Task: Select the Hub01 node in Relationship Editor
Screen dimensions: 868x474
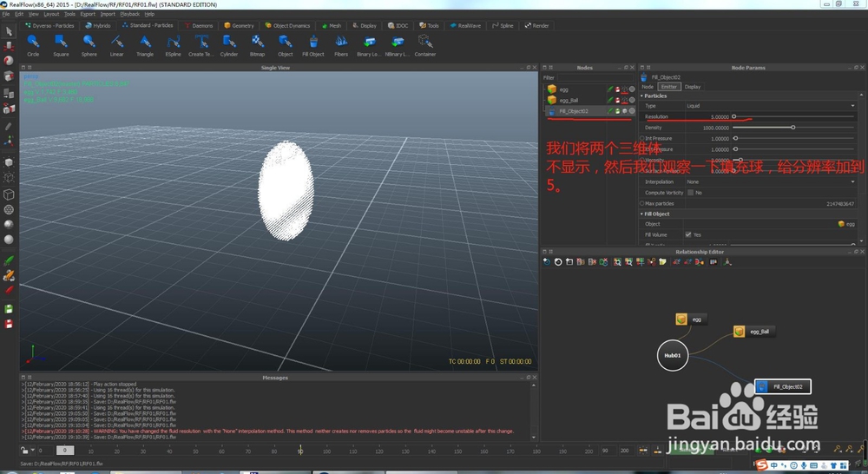Action: click(x=673, y=356)
